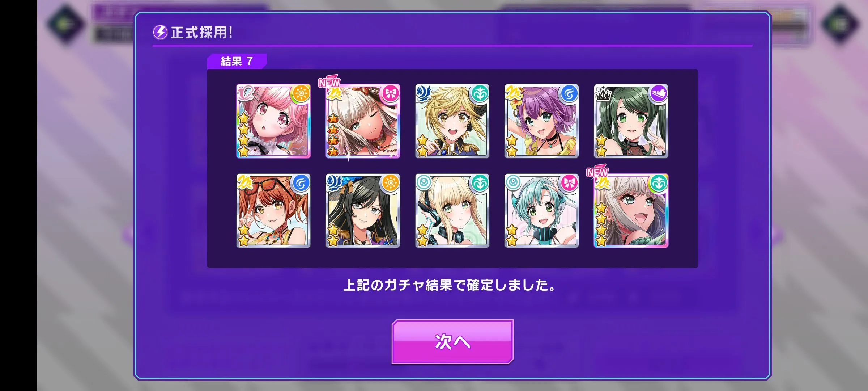Tap the 次へ button
Screen dimensions: 868x391
452,342
